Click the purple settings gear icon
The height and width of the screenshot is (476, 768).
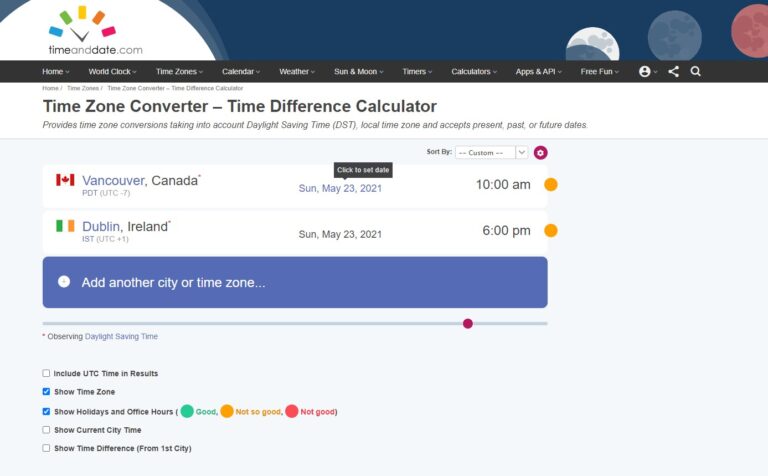point(541,153)
